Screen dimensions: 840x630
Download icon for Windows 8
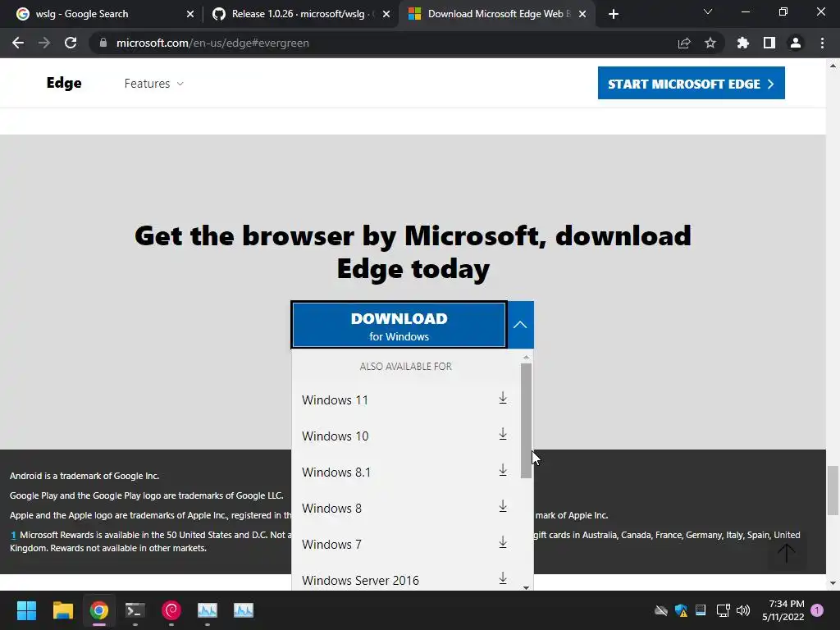503,506
